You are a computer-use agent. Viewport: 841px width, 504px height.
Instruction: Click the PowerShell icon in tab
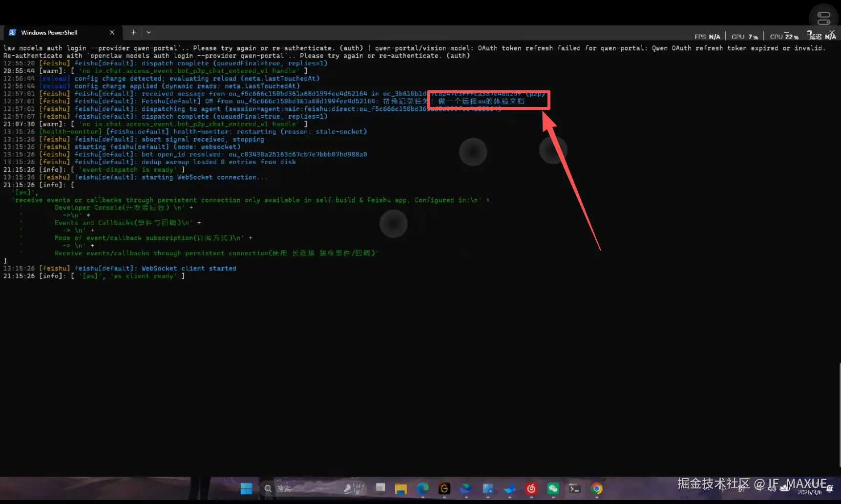pyautogui.click(x=12, y=33)
